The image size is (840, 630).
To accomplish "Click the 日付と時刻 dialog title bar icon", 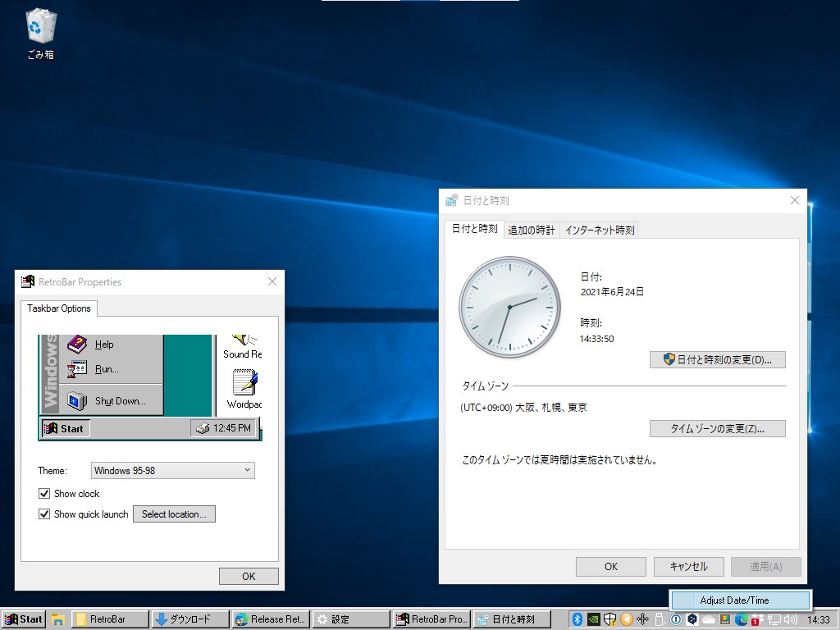I will 452,200.
